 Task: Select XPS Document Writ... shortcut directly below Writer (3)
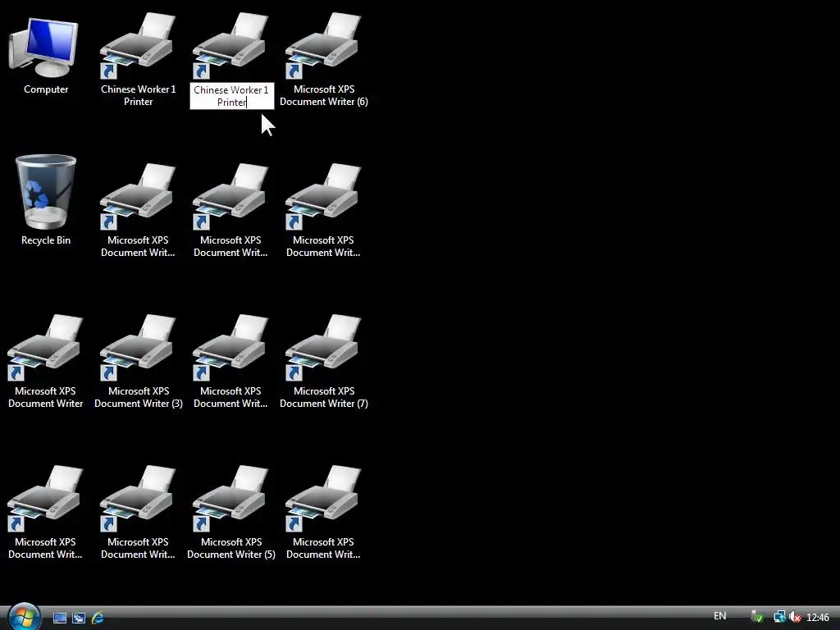[x=138, y=514]
